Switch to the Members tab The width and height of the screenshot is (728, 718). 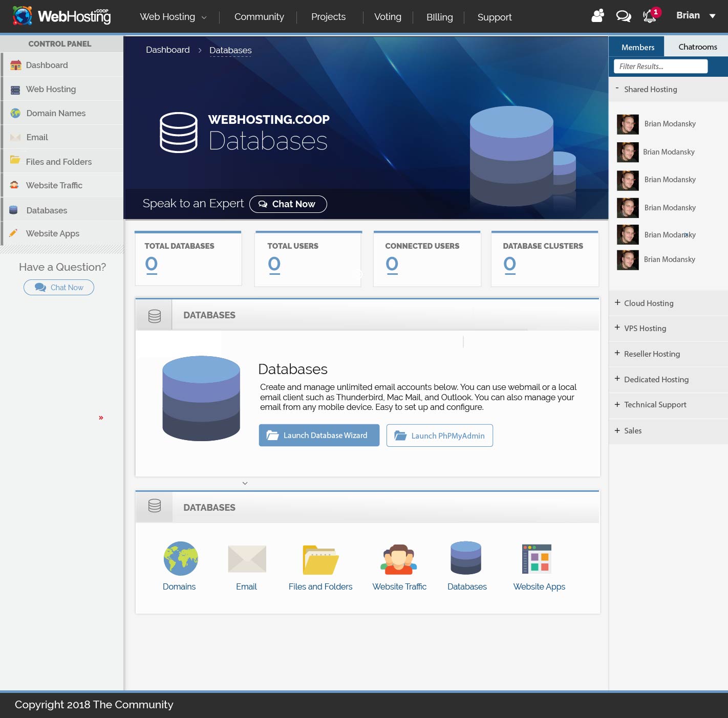tap(636, 47)
